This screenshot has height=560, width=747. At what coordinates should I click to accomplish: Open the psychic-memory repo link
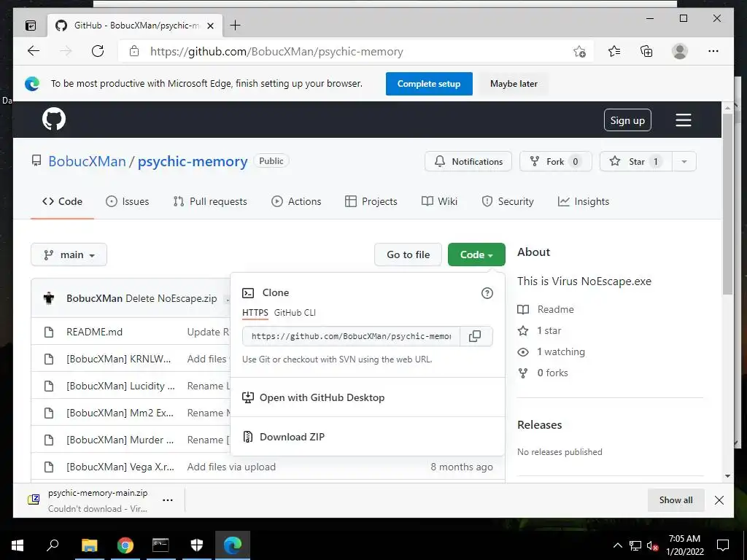tap(193, 161)
